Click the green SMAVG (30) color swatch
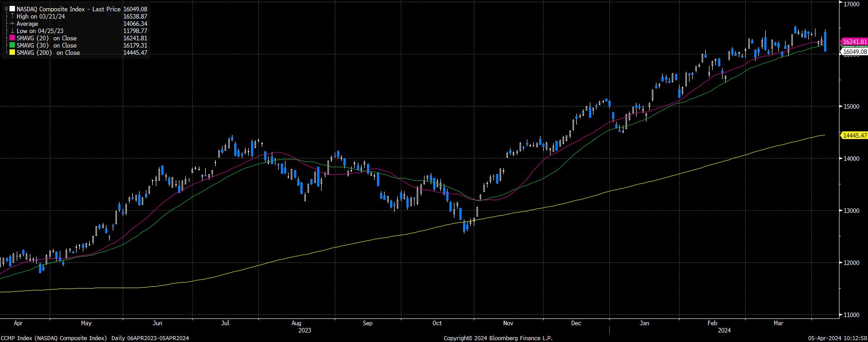This screenshot has width=868, height=342. point(13,45)
